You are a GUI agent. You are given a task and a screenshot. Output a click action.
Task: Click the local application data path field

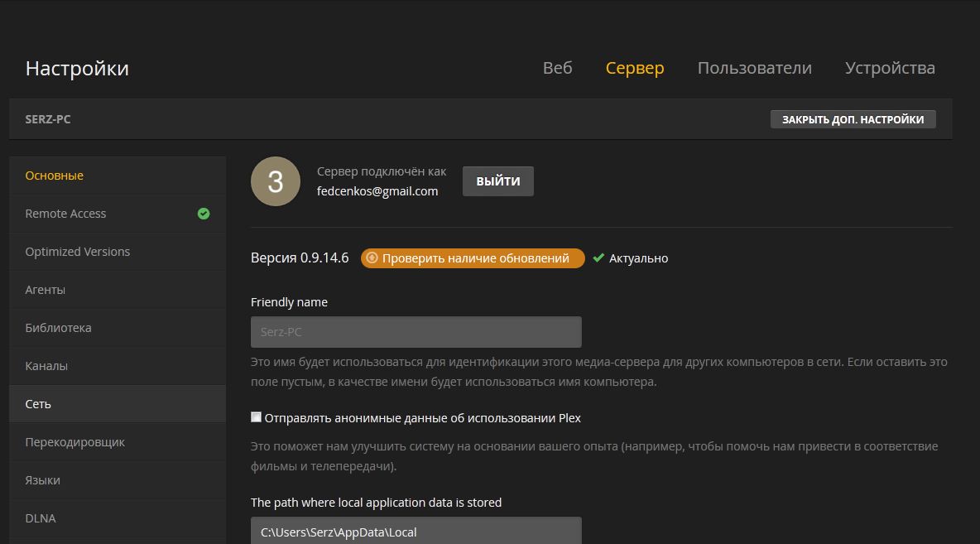(x=416, y=531)
